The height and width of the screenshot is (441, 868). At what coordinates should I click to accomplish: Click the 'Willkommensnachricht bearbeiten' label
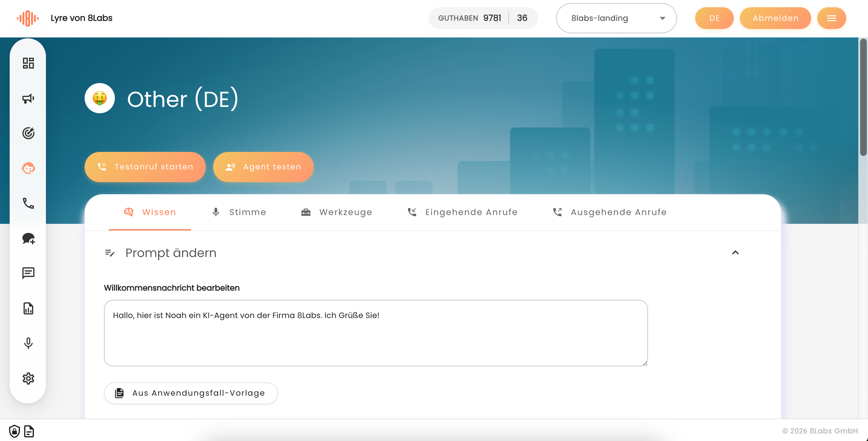(x=172, y=288)
